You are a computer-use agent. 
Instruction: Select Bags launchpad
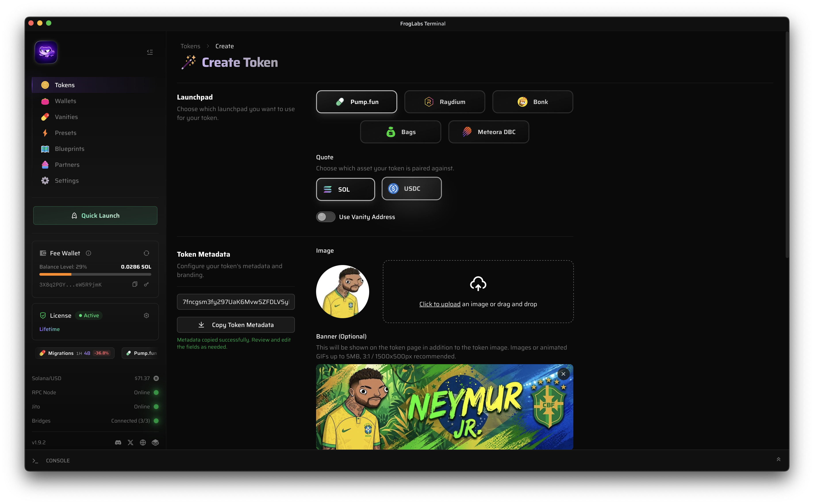pyautogui.click(x=401, y=132)
